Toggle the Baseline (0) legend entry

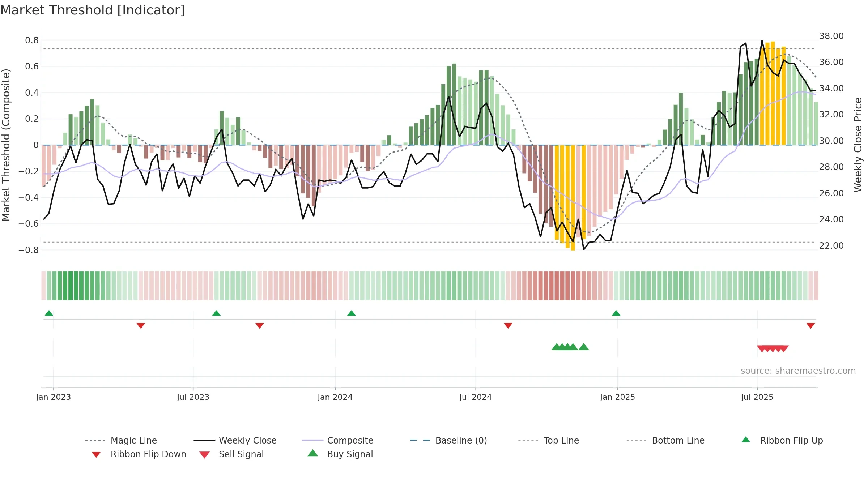(448, 440)
